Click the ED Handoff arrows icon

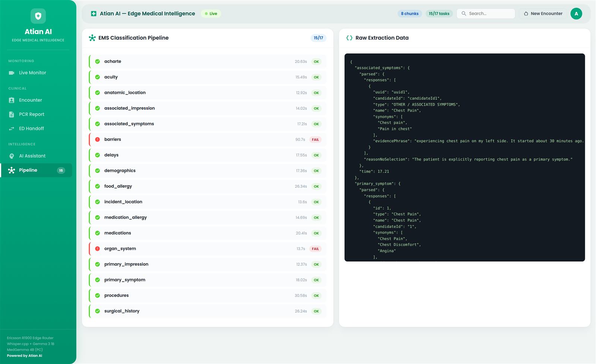click(x=12, y=129)
